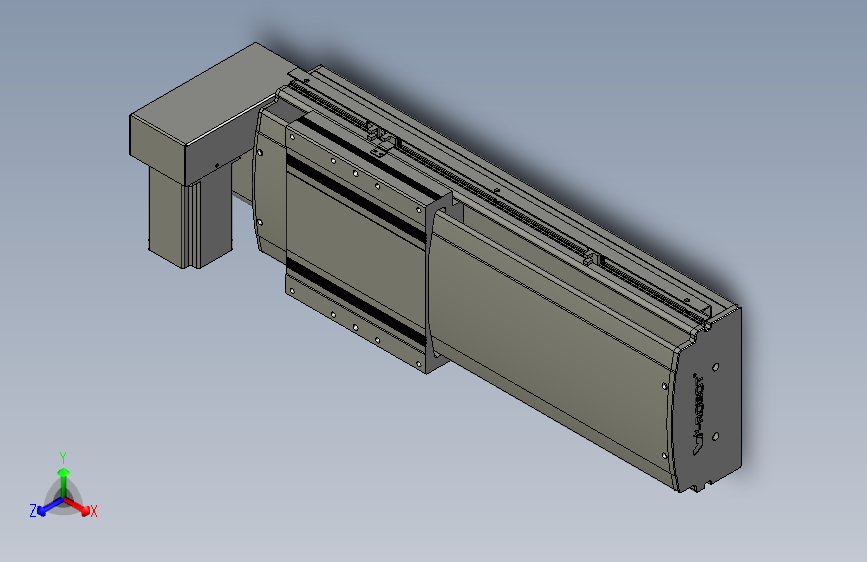Select the sensor bracket on the top rail
Image resolution: width=867 pixels, height=562 pixels.
[382, 141]
